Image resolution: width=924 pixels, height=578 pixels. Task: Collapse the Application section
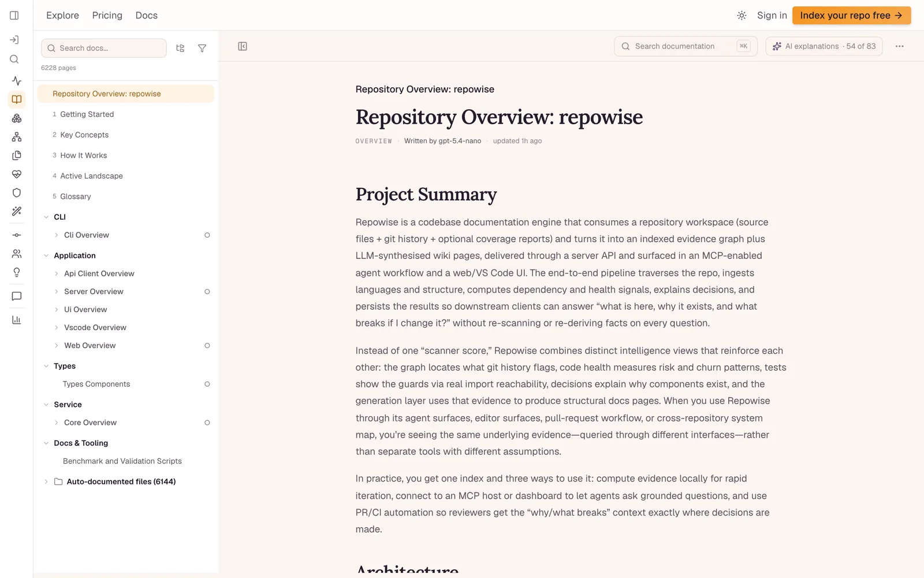point(46,255)
